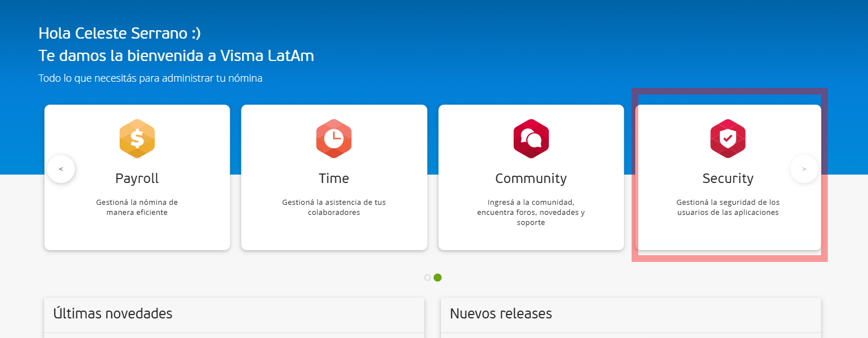Viewport: 868px width, 338px height.
Task: Switch carousel pages using the second dot
Action: (x=438, y=276)
